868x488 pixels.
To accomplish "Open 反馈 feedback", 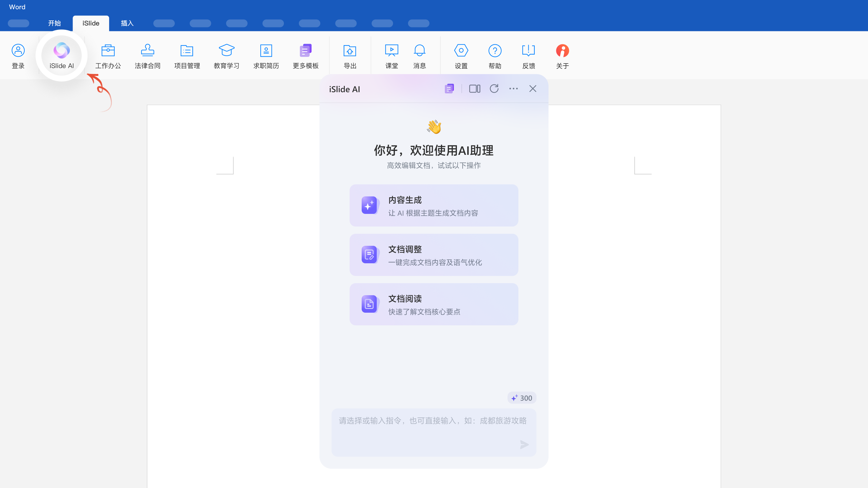I will pos(529,57).
